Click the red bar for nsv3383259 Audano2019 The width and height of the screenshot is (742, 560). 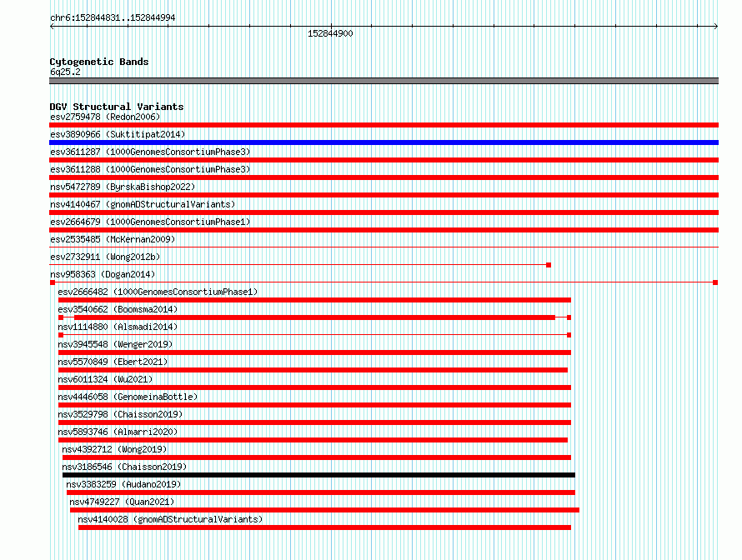(321, 492)
